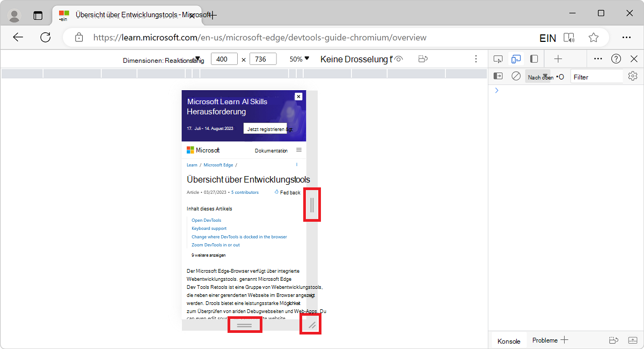Open the DevTools customize menu with three dots
Viewport: 644px width, 349px height.
point(598,59)
